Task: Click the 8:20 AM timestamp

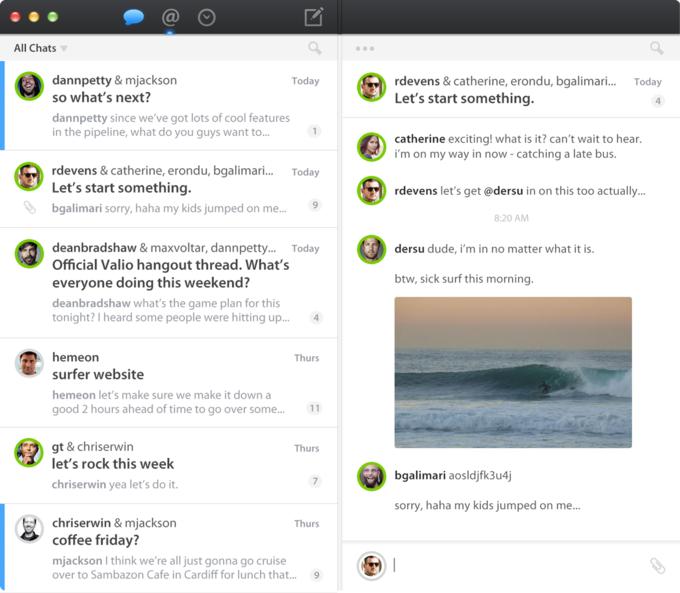Action: (x=511, y=218)
